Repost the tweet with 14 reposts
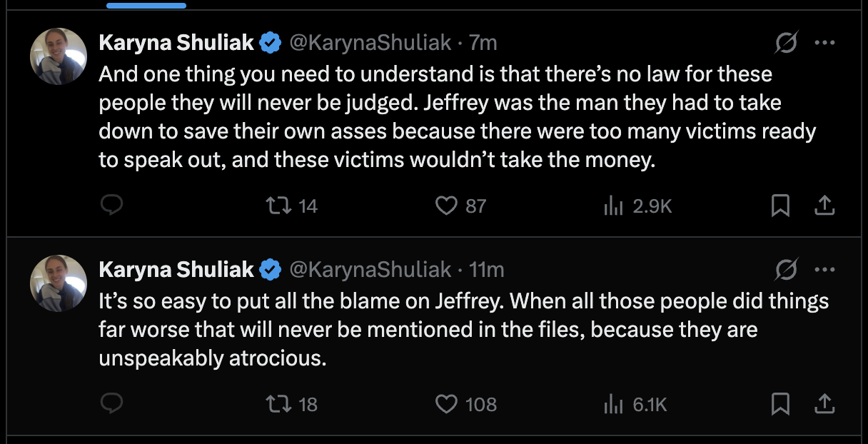The image size is (868, 444). [x=274, y=206]
